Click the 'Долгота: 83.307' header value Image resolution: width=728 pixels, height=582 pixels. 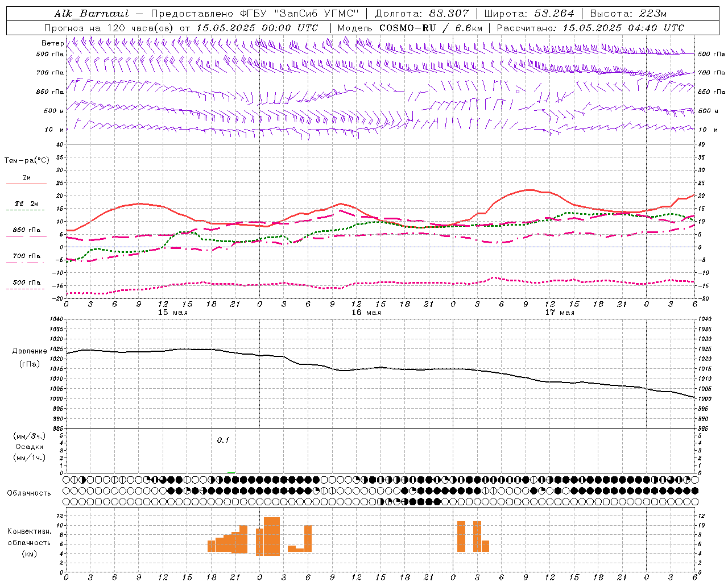422,14
